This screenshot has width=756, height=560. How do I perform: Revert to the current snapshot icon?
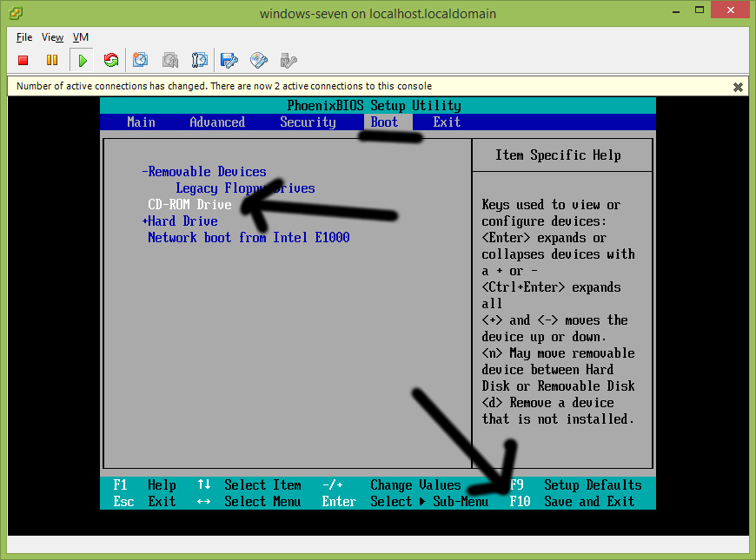click(170, 60)
